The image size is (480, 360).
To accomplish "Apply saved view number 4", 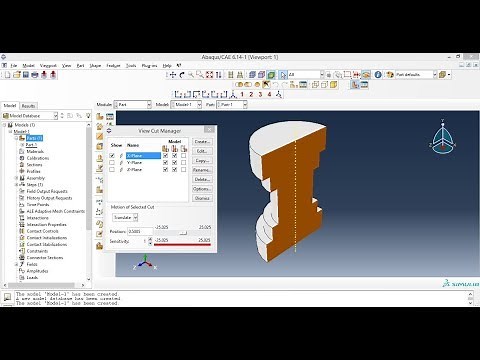I will click(x=269, y=95).
